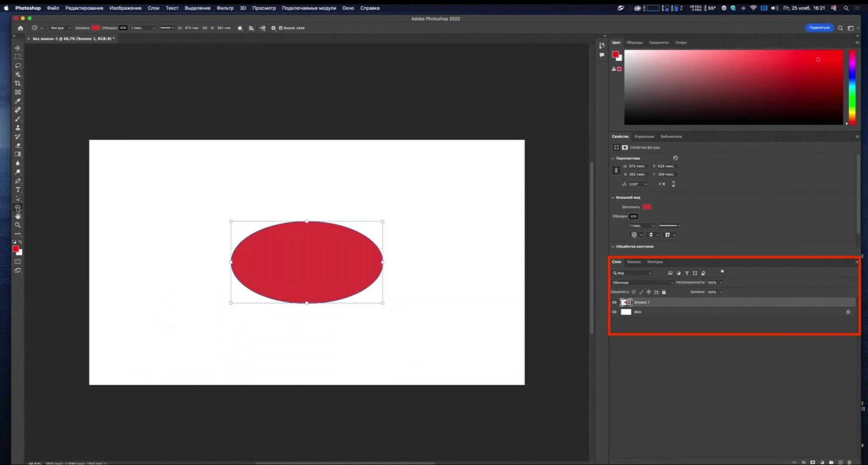
Task: Select the Type tool
Action: click(x=18, y=190)
